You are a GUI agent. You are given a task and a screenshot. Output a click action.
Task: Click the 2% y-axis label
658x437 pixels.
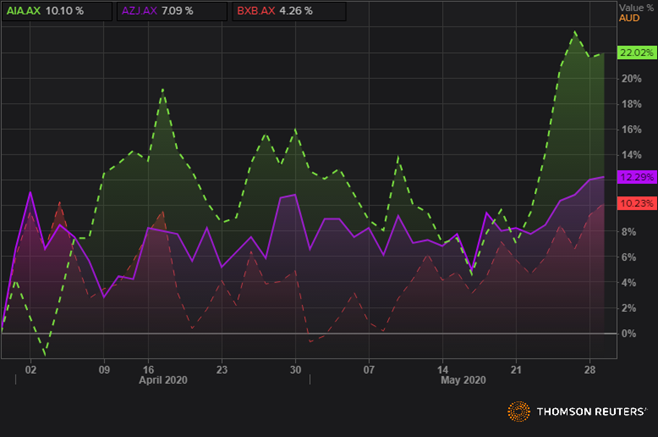click(x=629, y=308)
